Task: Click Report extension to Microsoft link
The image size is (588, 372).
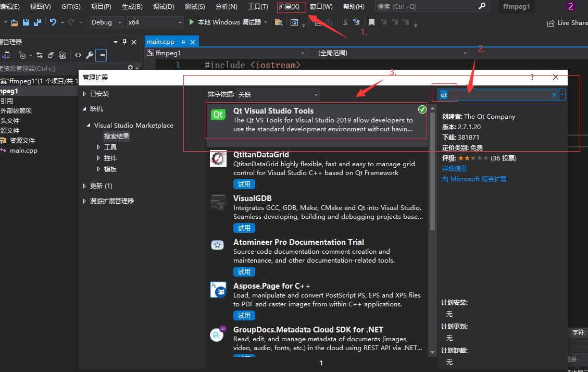Action: coord(474,179)
